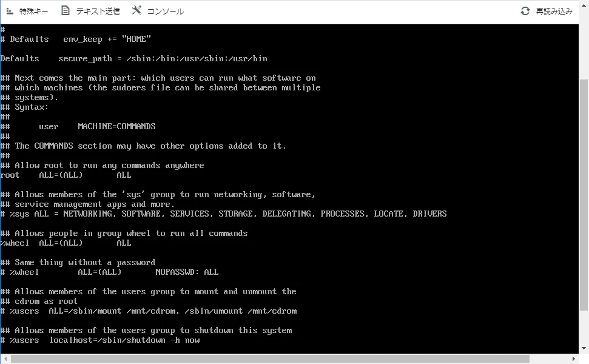The image size is (589, 364).
Task: Click the '# %sys ALL = NETWORKING, SOFTWARE' line
Action: [223, 214]
